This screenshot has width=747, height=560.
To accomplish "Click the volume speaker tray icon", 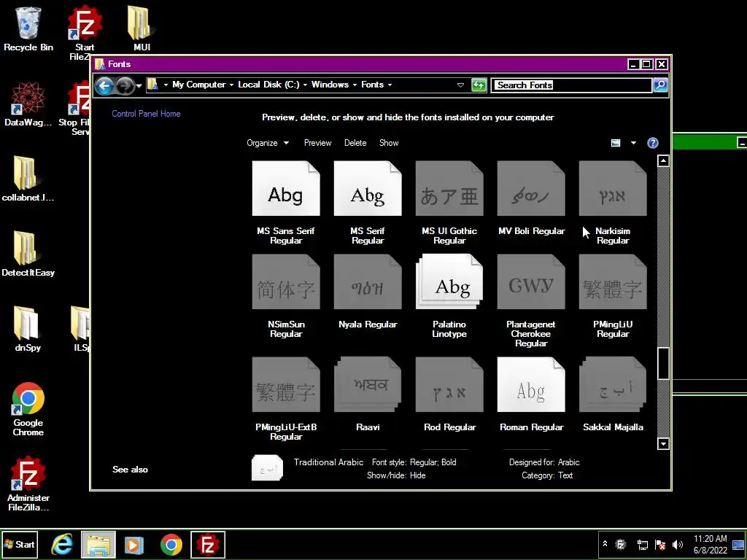I will [677, 544].
